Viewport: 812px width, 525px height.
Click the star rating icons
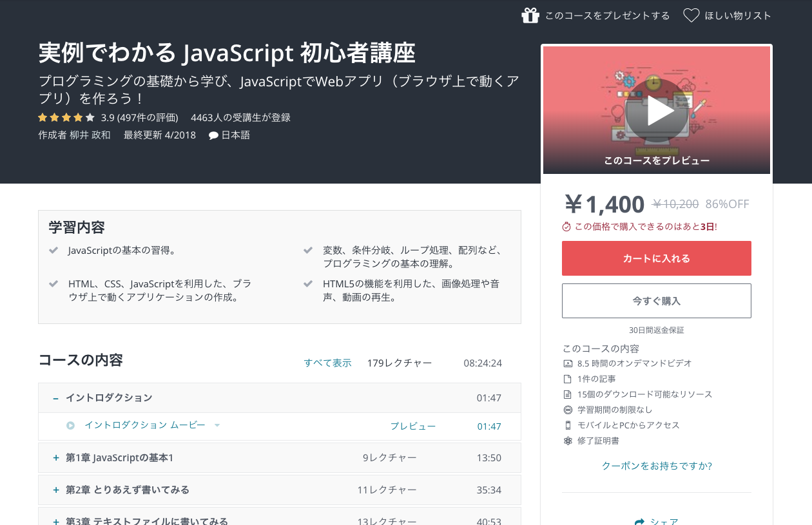pos(66,117)
